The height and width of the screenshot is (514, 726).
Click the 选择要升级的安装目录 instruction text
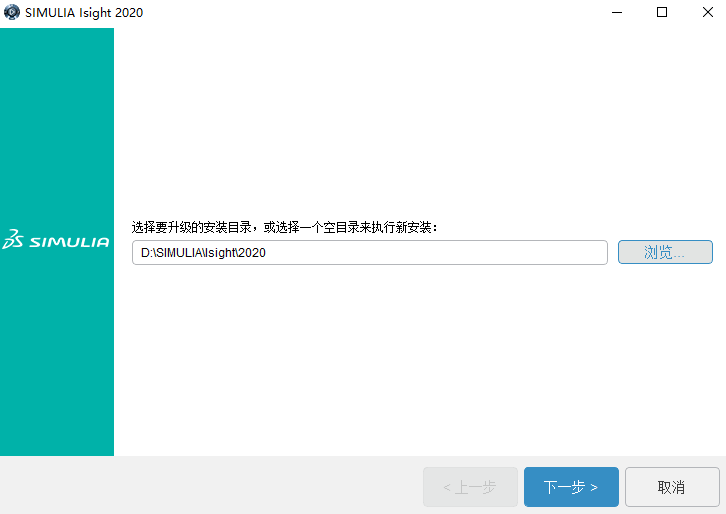[x=284, y=227]
